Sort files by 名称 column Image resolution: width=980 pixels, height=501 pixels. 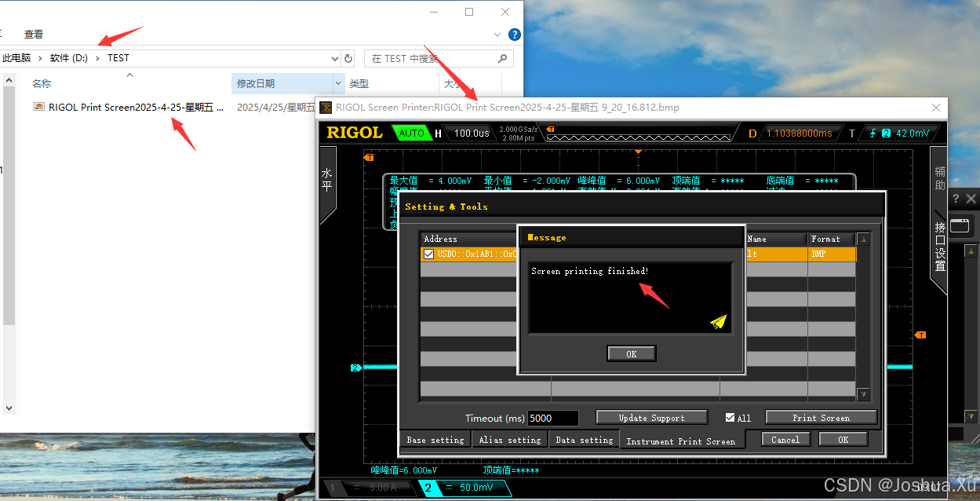[42, 83]
